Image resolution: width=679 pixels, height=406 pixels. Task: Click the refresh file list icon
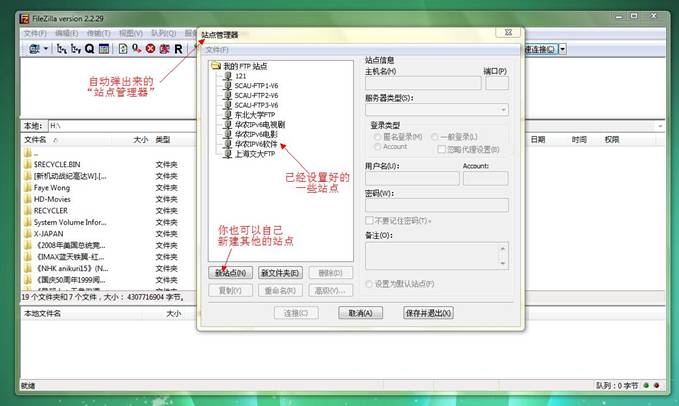[x=123, y=49]
